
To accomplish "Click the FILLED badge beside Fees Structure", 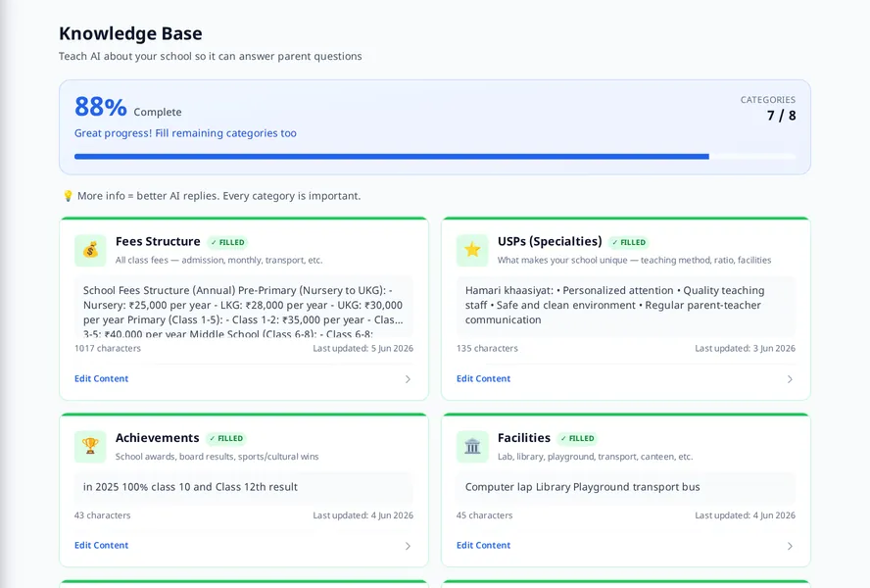I will coord(227,243).
